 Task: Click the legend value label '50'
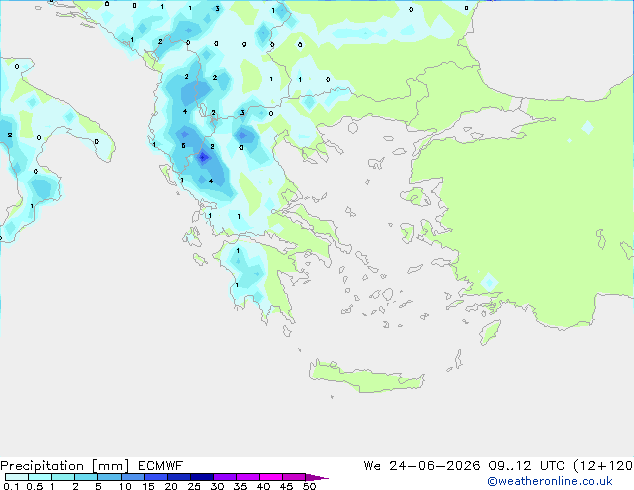(x=309, y=486)
